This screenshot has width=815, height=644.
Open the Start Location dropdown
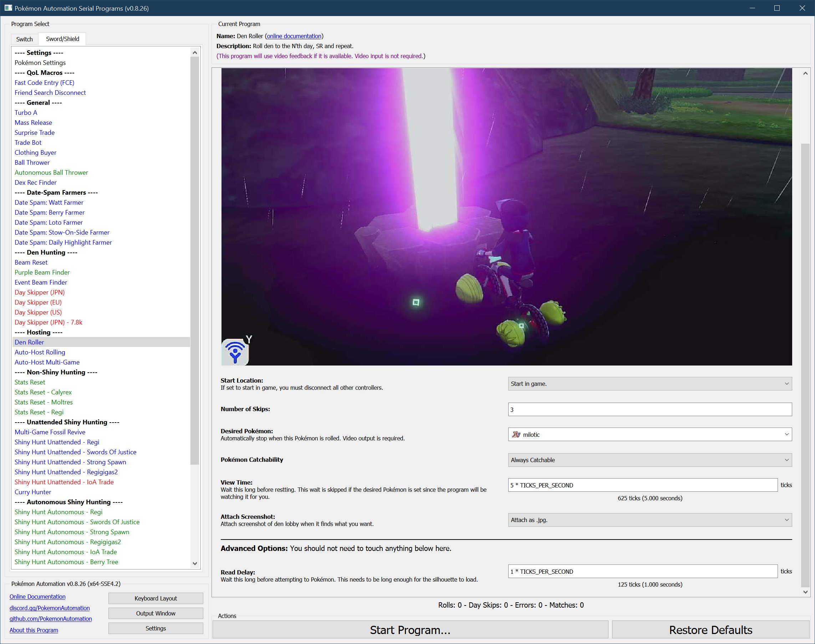(x=650, y=383)
